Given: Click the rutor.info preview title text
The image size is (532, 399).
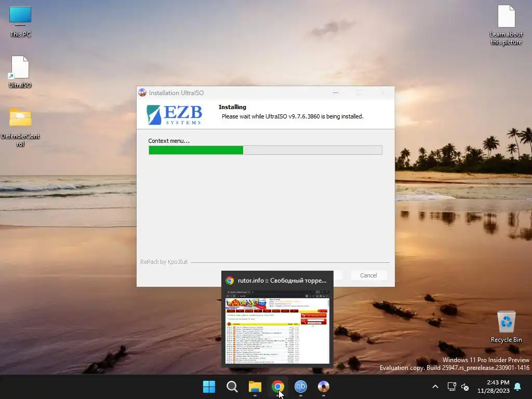Looking at the screenshot, I should point(282,281).
